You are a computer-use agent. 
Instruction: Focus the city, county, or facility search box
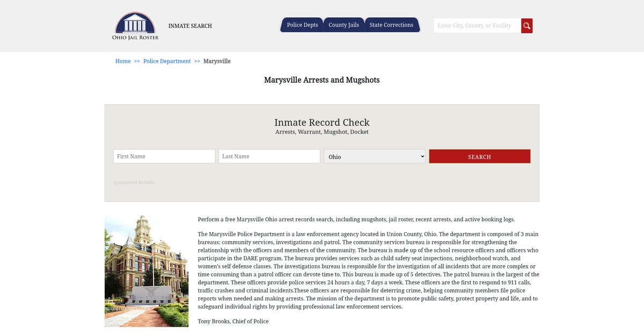477,26
